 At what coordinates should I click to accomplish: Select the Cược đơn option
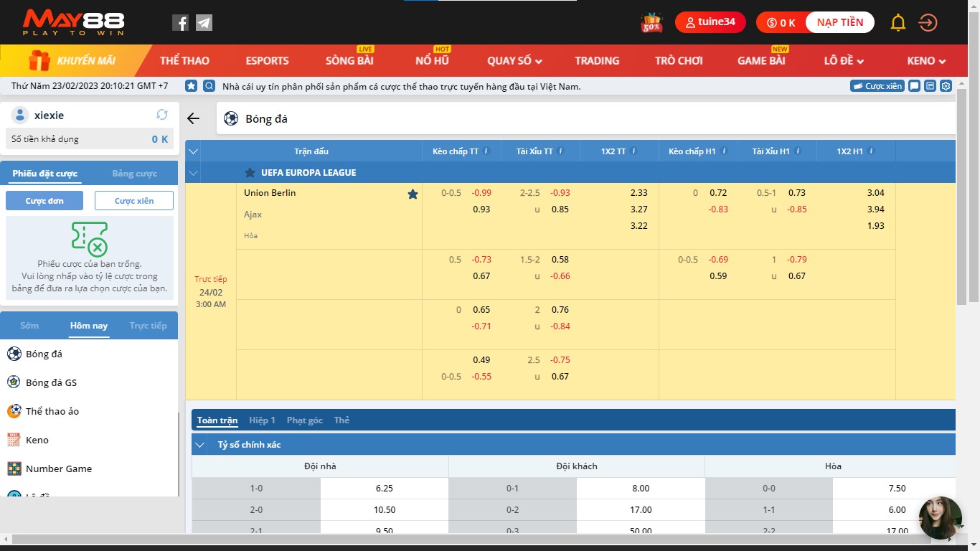pos(44,201)
